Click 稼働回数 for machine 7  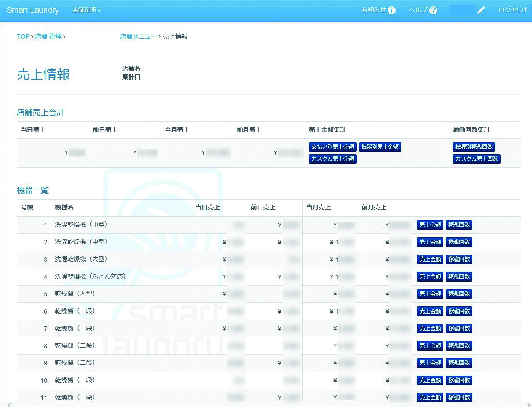pos(459,329)
